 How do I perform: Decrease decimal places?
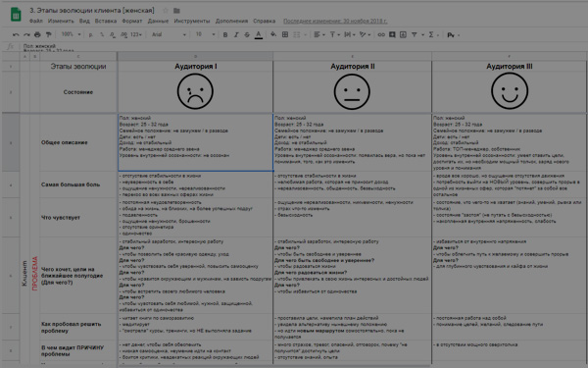point(113,34)
